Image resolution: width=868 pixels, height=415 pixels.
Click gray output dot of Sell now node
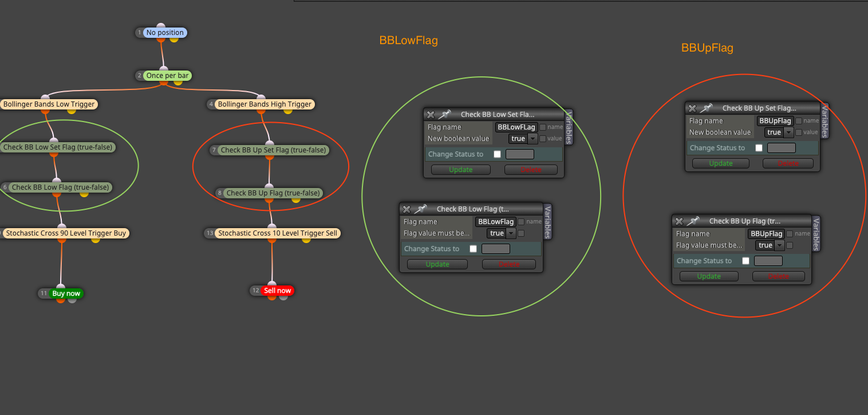coord(283,297)
